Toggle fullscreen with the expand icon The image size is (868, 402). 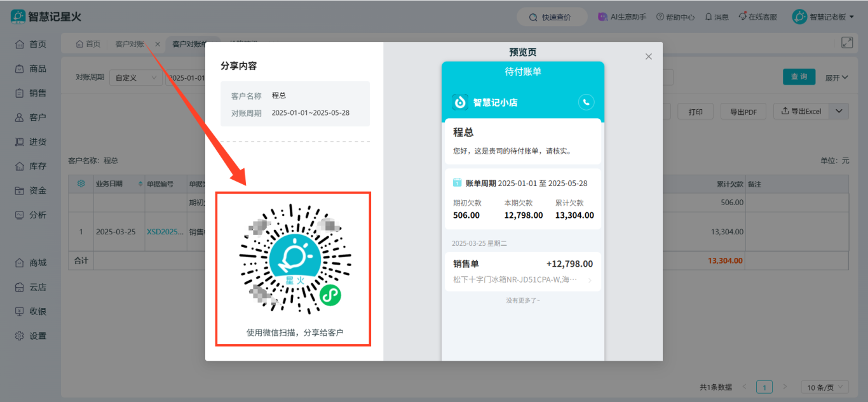tap(847, 43)
